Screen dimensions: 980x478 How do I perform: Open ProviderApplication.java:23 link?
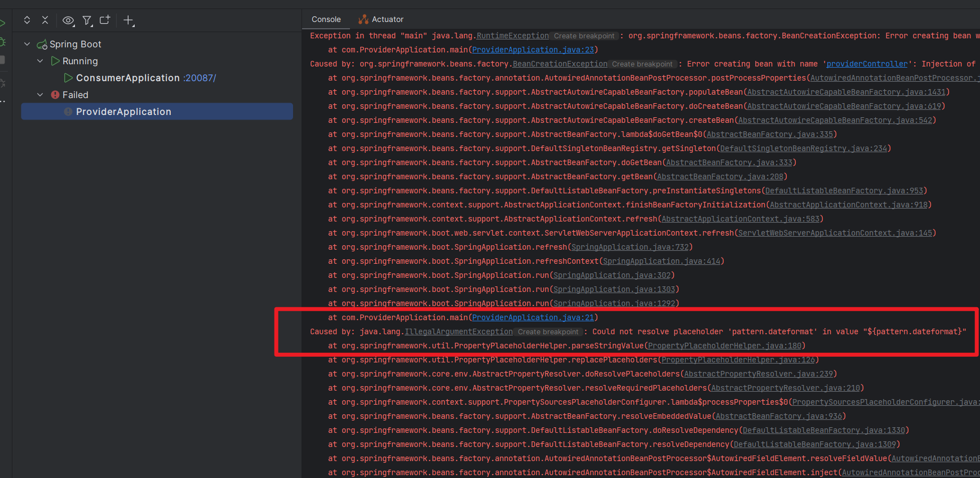pos(533,50)
